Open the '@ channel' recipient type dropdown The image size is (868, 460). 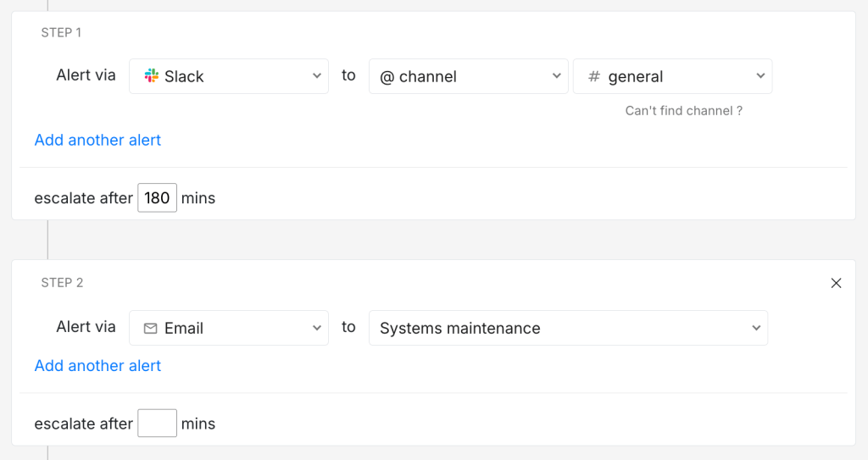click(468, 76)
